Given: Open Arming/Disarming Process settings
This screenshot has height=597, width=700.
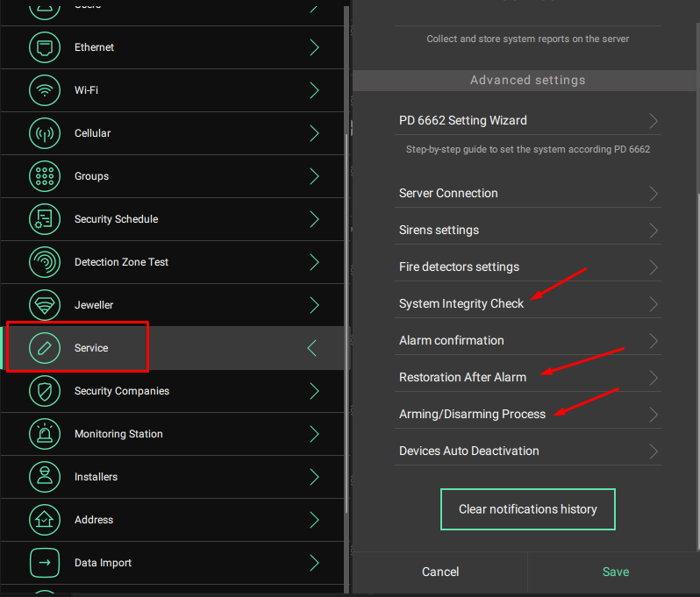Looking at the screenshot, I should [x=528, y=414].
